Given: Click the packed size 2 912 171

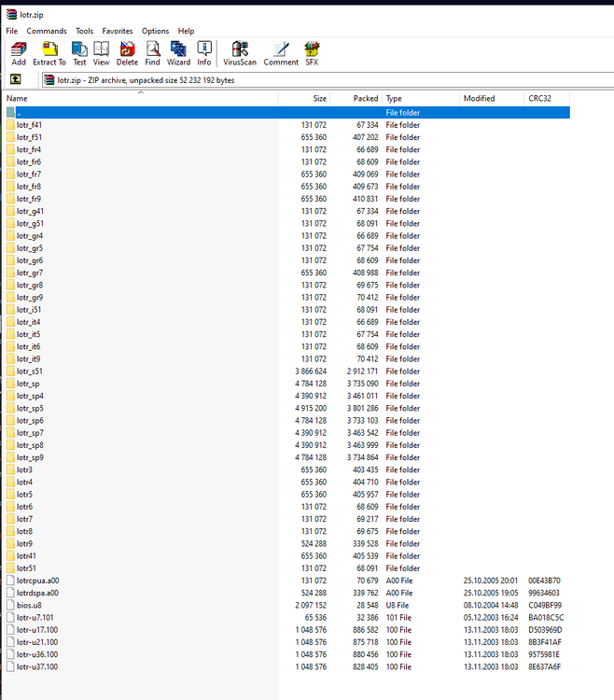Looking at the screenshot, I should pyautogui.click(x=362, y=371).
